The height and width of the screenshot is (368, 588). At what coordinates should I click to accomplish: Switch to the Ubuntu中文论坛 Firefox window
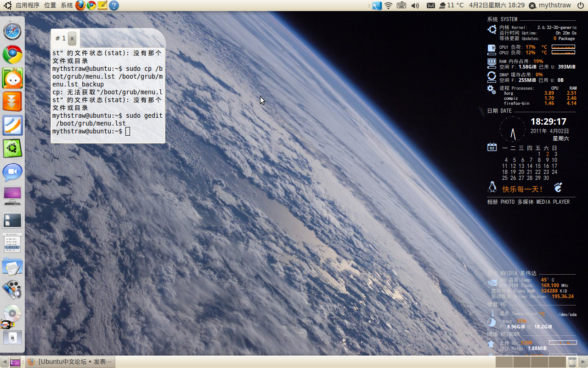70,362
